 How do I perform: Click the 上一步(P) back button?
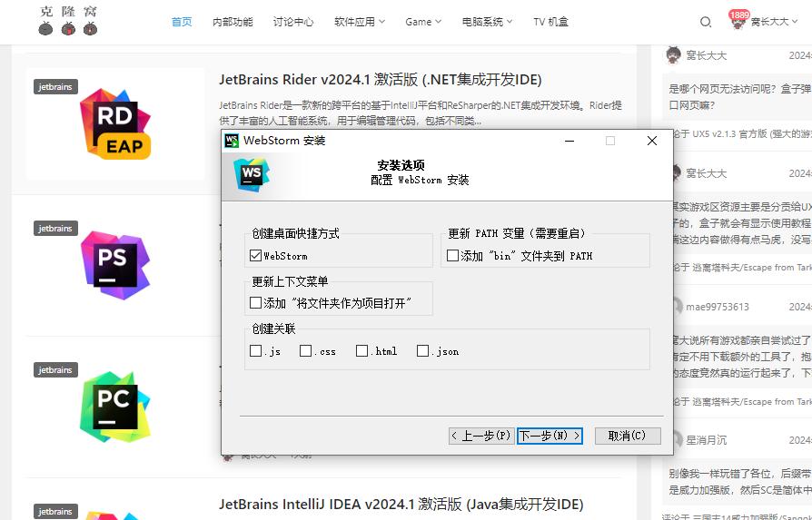tap(481, 436)
